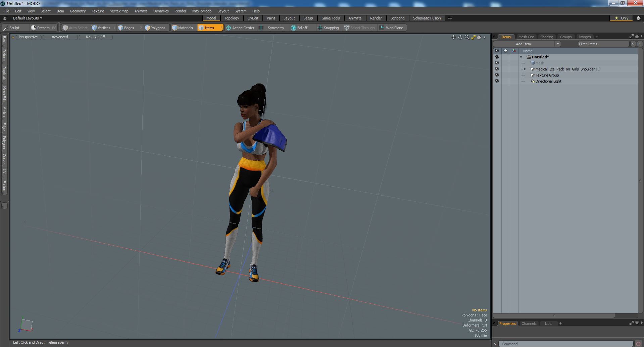Open viewport settings gear icon
Viewport: 644px width, 347px height.
pos(479,37)
